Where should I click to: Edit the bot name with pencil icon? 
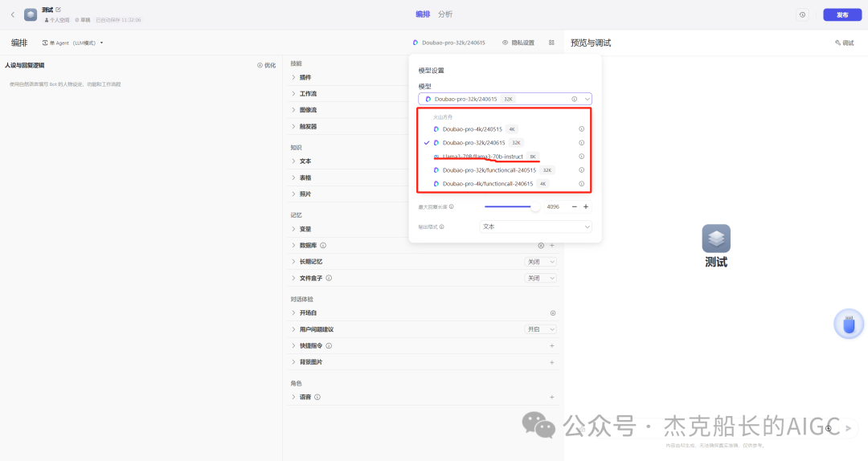point(58,10)
